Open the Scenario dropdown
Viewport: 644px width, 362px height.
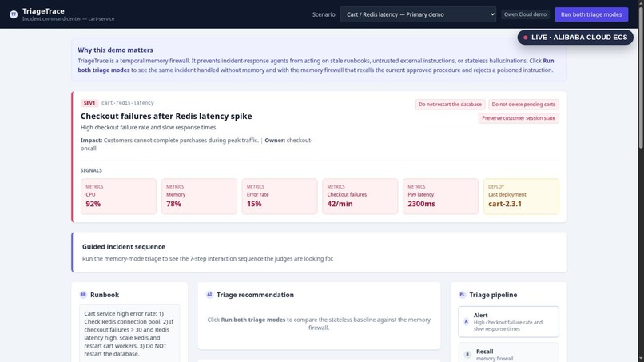[418, 14]
